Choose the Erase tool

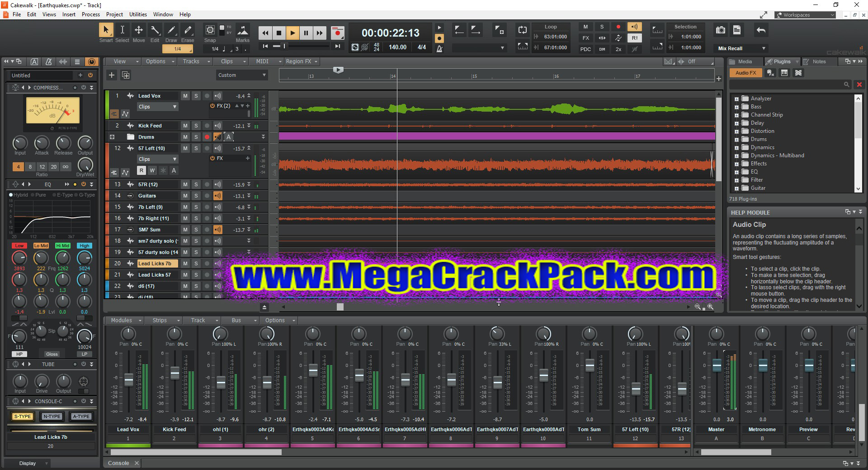coord(188,30)
